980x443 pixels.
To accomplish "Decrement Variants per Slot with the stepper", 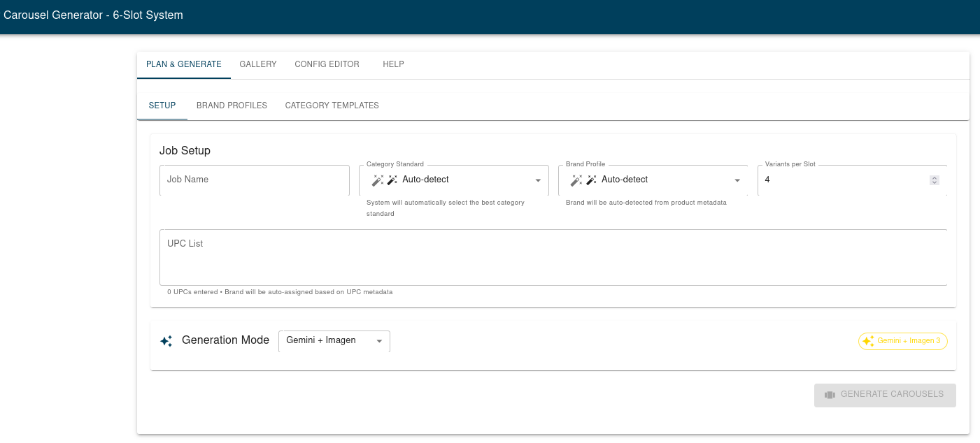I will (x=935, y=182).
